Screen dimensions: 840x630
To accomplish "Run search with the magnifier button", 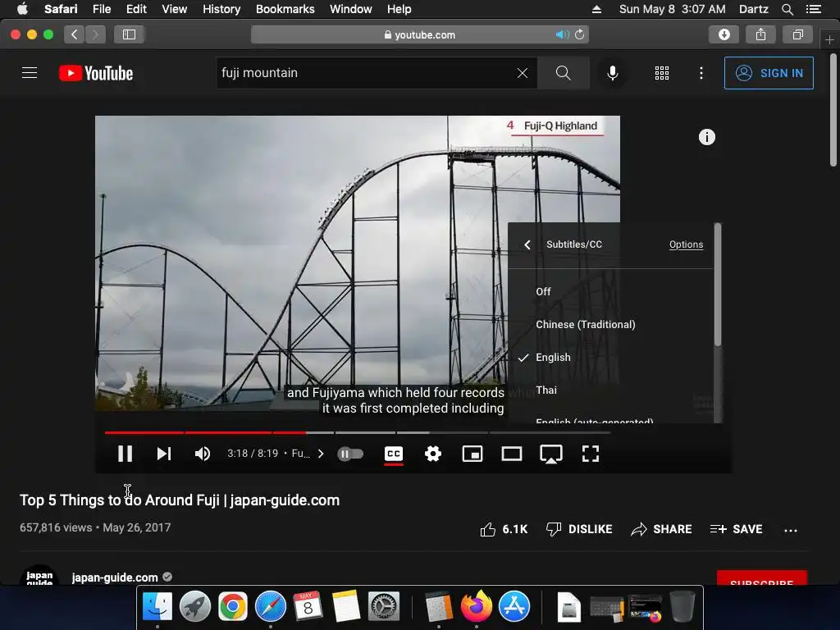I will point(563,73).
